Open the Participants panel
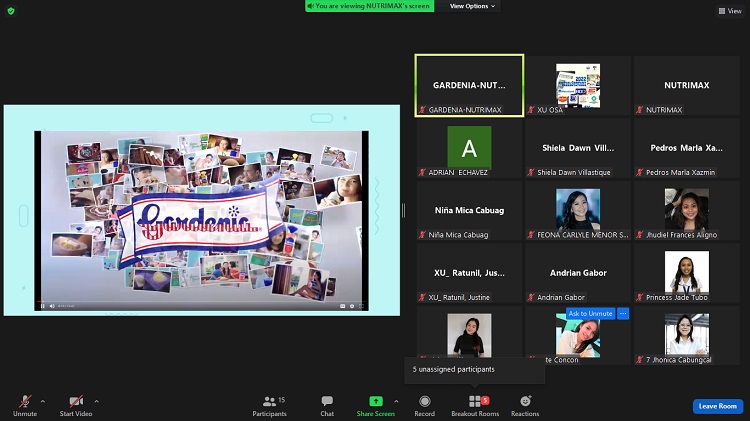 [x=269, y=405]
